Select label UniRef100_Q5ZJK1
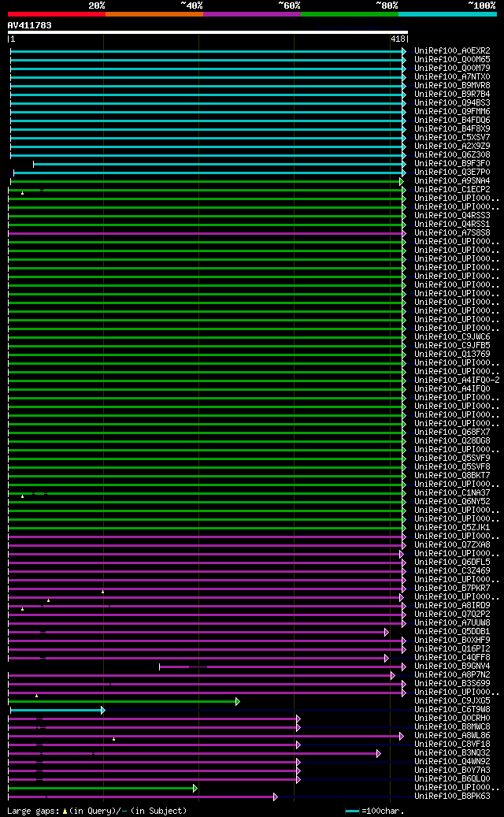 452,527
